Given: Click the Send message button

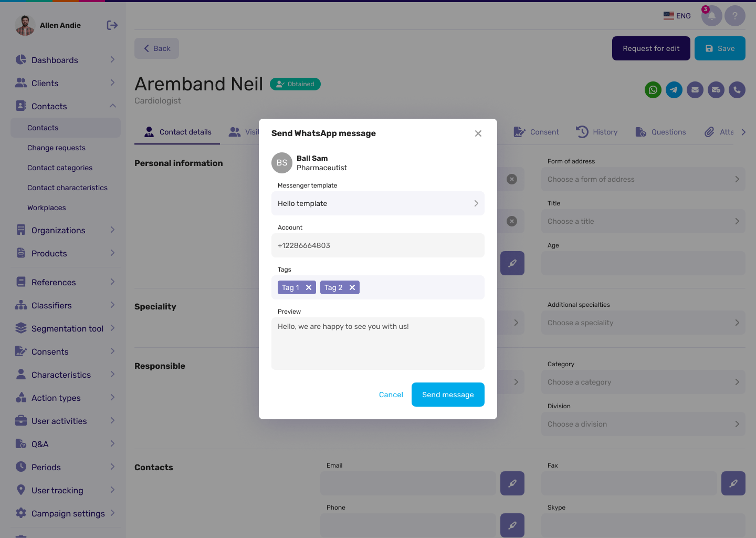Looking at the screenshot, I should [448, 395].
